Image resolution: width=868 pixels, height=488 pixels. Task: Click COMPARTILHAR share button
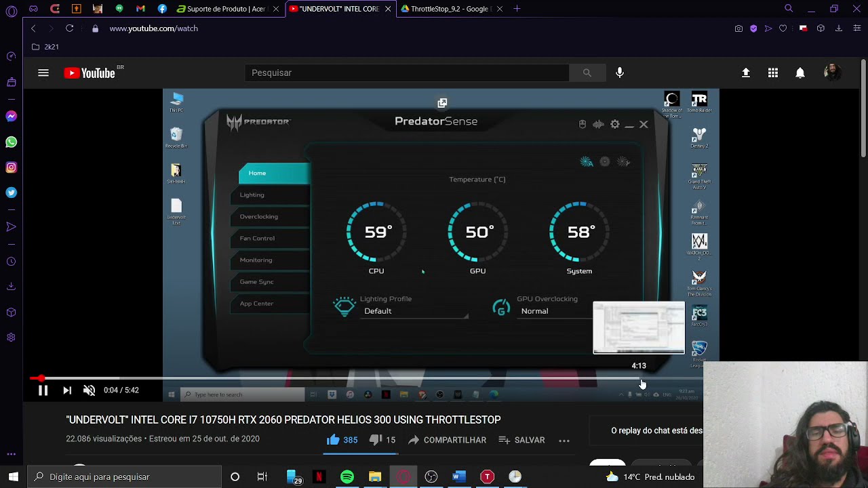point(447,440)
